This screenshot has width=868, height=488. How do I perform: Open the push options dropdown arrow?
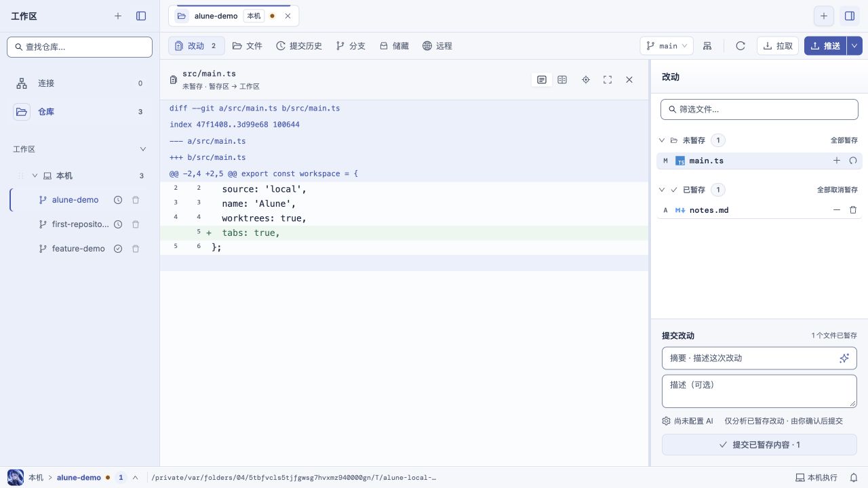pos(854,46)
